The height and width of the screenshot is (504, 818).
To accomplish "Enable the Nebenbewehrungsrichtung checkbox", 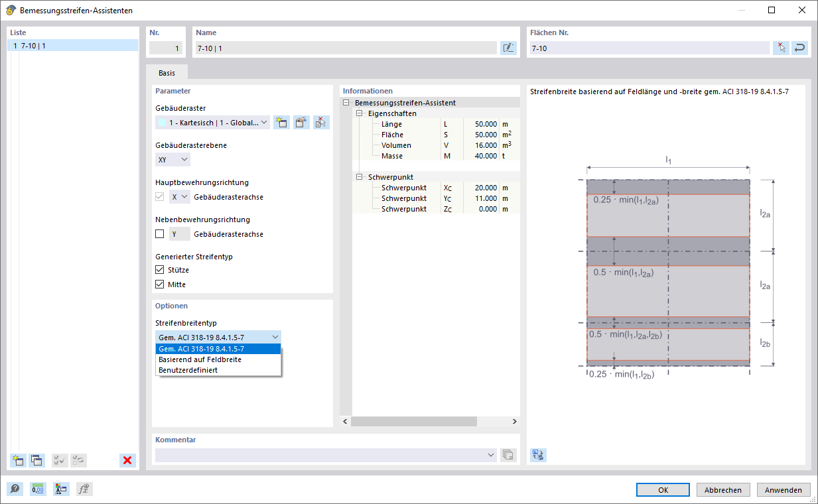I will (x=159, y=234).
